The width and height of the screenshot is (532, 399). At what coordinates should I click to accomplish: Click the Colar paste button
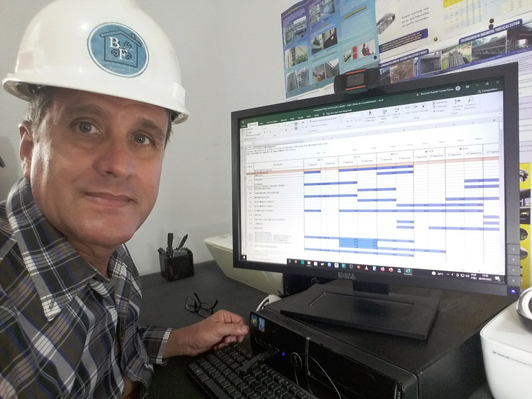(244, 131)
